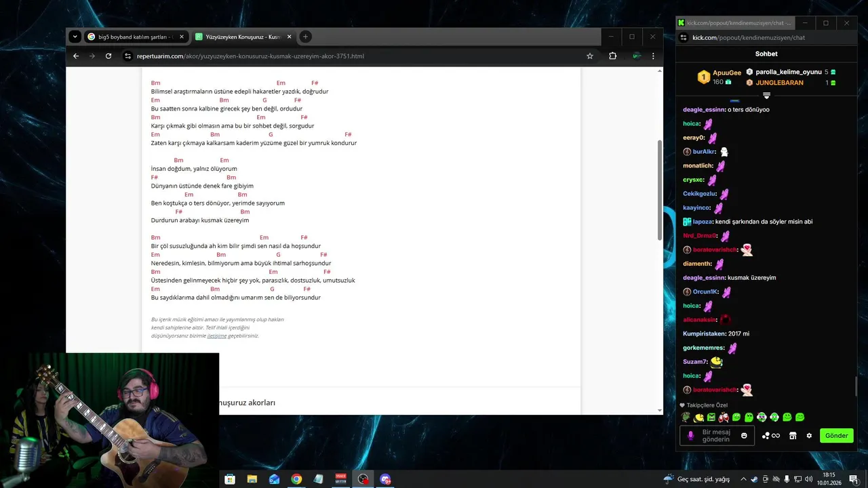Image resolution: width=868 pixels, height=488 pixels.
Task: Open Microsoft Store from taskbar
Action: click(230, 479)
